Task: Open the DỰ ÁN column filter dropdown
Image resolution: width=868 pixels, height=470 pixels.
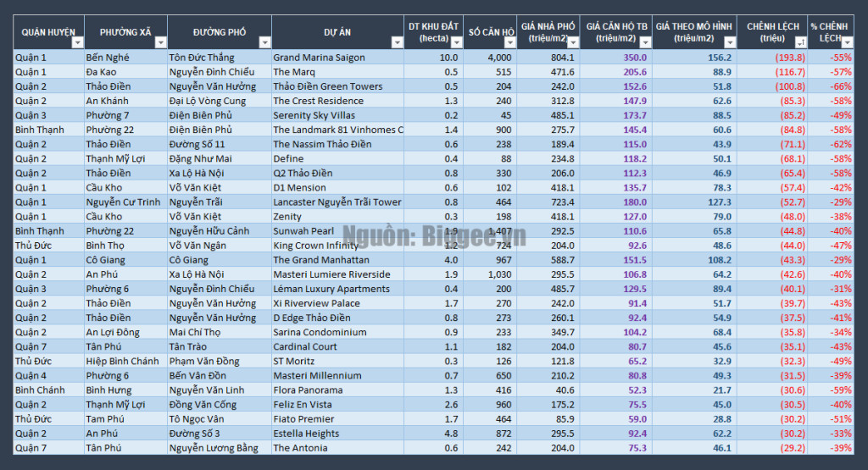Action: point(397,42)
